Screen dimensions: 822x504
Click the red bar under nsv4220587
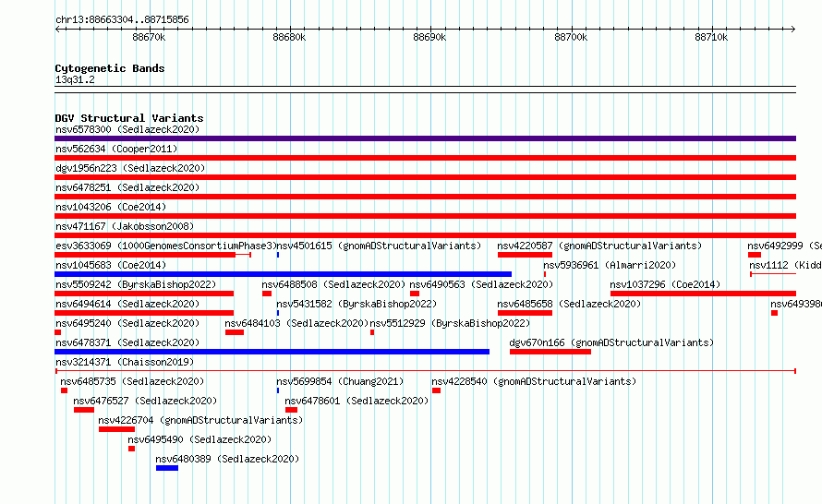click(x=525, y=255)
